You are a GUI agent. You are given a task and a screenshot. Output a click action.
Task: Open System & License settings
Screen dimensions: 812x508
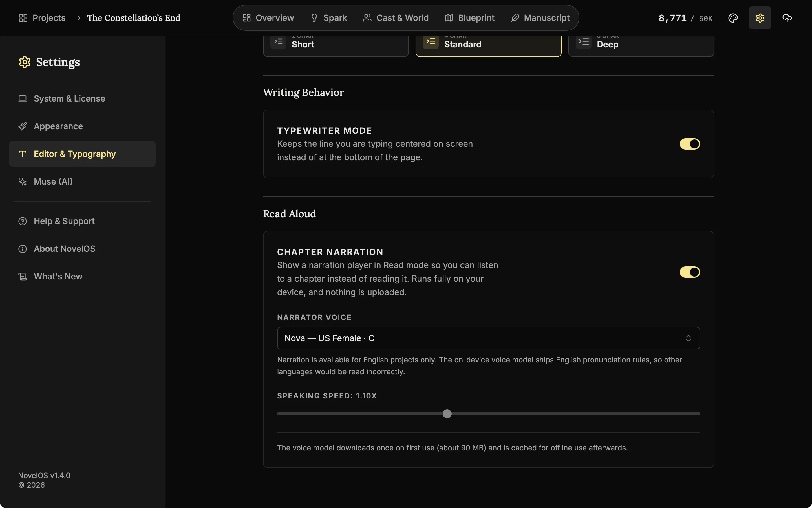point(82,98)
